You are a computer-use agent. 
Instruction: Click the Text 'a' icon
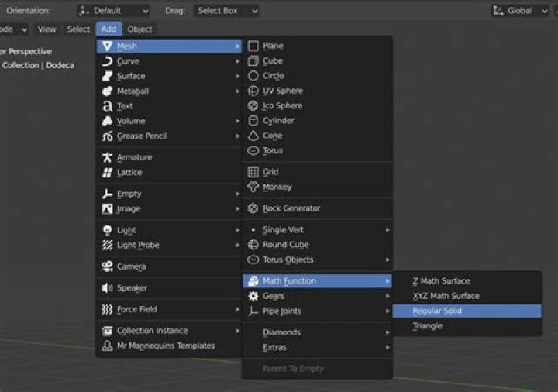[x=107, y=106]
